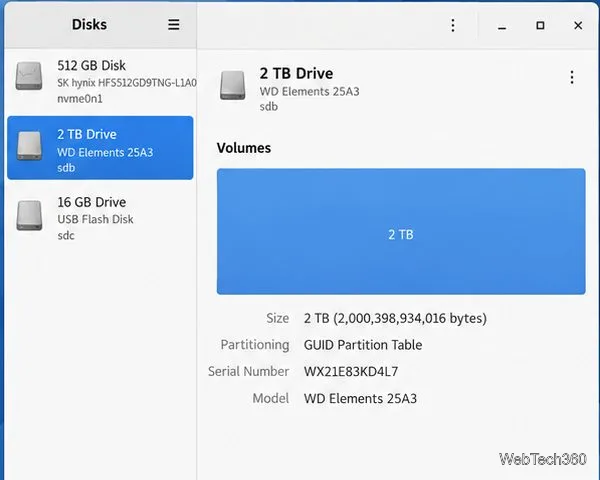Click the 16 GB Drive icon in sidebar
Viewport: 600px width, 480px height.
29,216
